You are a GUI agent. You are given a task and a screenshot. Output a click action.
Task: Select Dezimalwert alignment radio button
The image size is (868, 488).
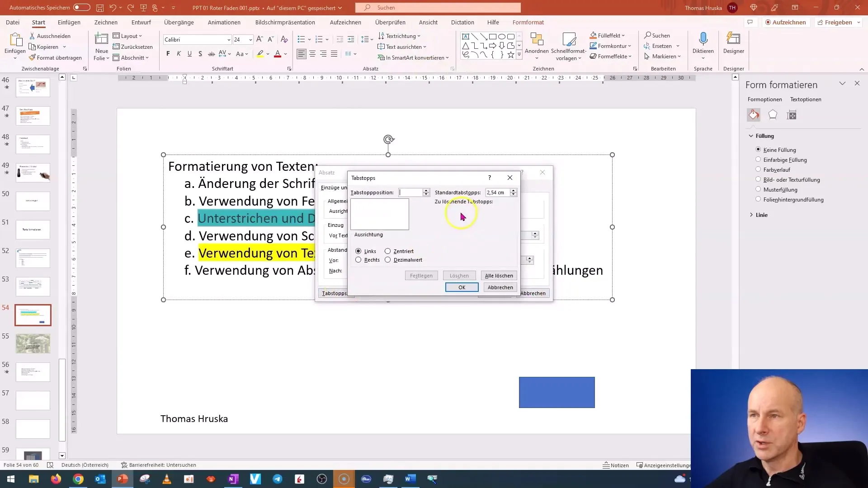coord(387,260)
